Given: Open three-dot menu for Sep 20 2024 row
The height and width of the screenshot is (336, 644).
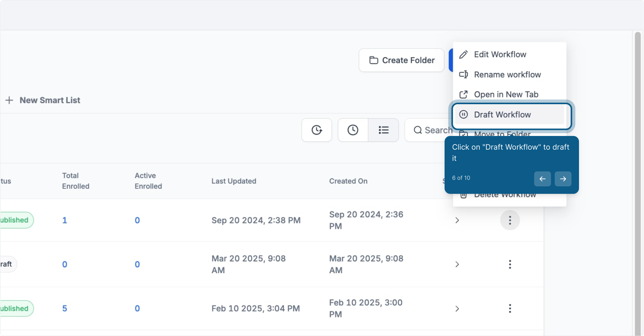Looking at the screenshot, I should click(x=510, y=220).
